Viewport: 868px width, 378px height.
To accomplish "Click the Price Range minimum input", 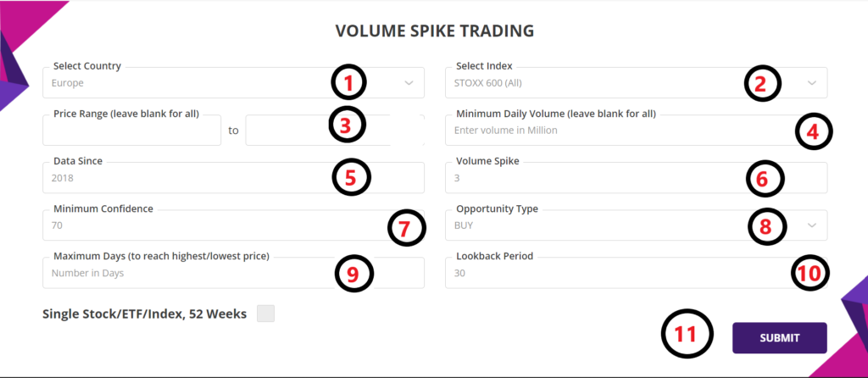I will [x=131, y=131].
